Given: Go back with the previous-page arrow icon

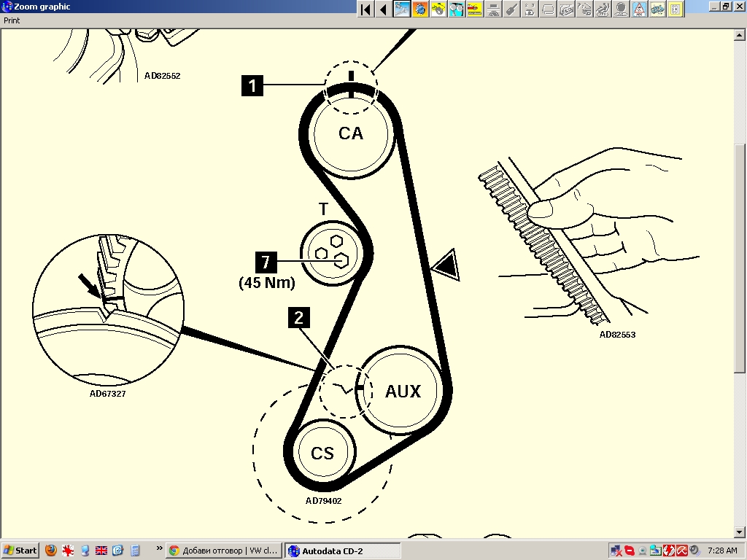Looking at the screenshot, I should point(383,9).
